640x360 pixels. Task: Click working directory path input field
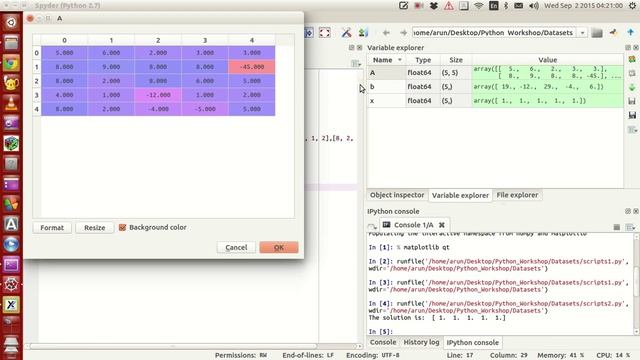click(x=495, y=33)
